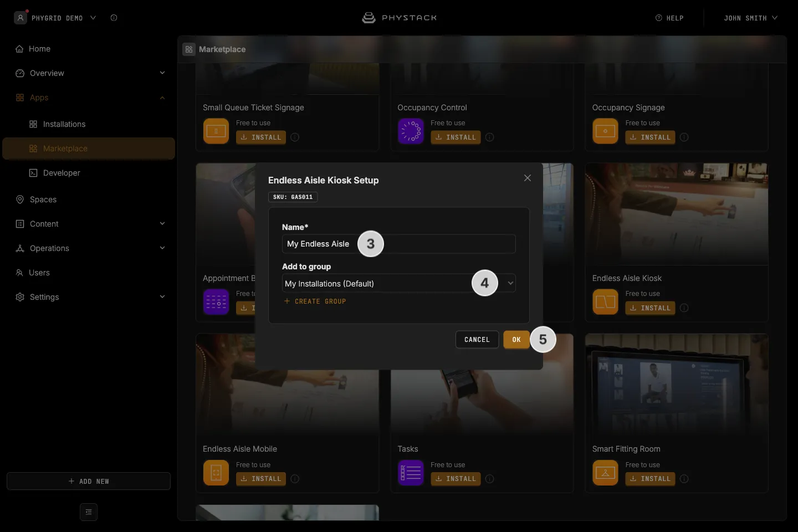Viewport: 798px width, 532px height.
Task: Expand the Overview sidebar section
Action: (x=89, y=73)
